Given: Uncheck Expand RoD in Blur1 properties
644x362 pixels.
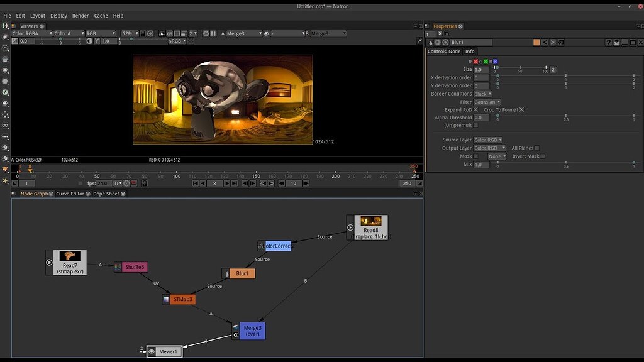Looking at the screenshot, I should pos(476,109).
